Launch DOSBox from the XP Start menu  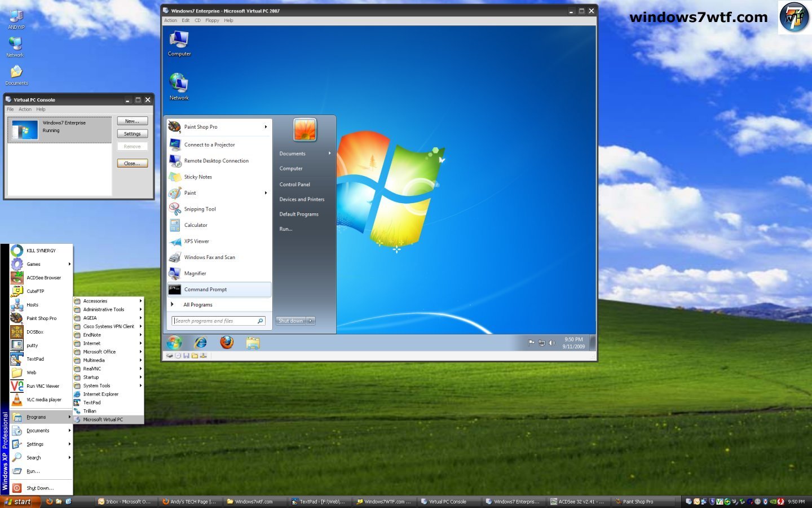(x=41, y=332)
